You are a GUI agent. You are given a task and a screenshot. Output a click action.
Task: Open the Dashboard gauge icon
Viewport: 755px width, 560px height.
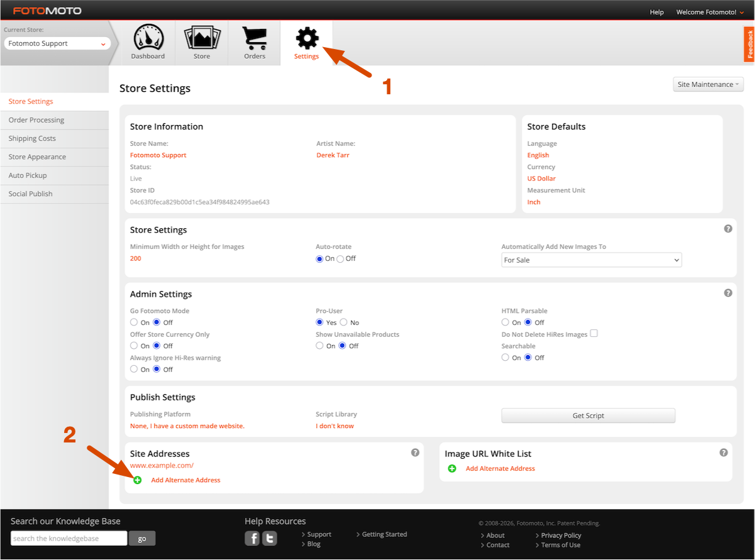tap(148, 37)
